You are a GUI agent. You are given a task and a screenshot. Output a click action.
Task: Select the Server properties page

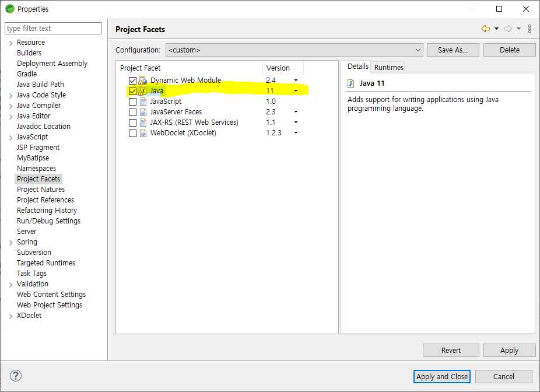(x=26, y=232)
